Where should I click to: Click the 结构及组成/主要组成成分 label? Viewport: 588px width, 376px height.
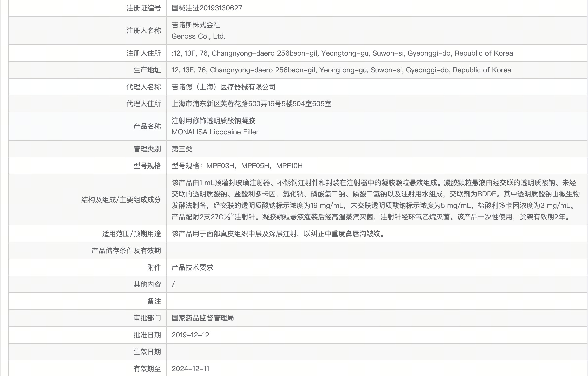[x=121, y=200]
